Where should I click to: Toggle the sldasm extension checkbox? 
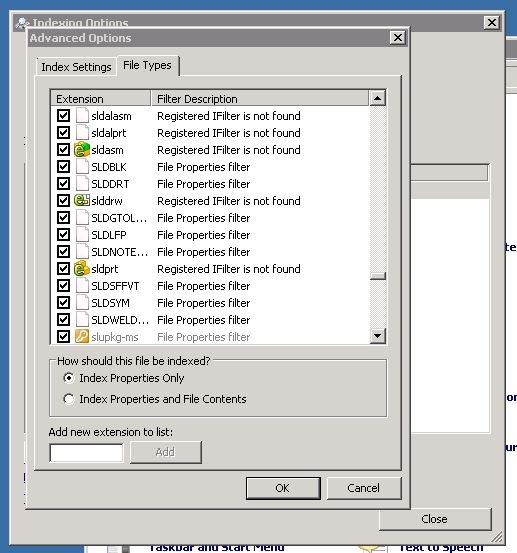pos(63,150)
